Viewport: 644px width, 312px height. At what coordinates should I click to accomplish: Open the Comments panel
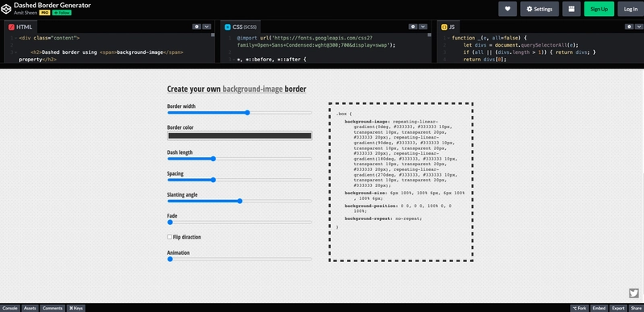(x=52, y=308)
